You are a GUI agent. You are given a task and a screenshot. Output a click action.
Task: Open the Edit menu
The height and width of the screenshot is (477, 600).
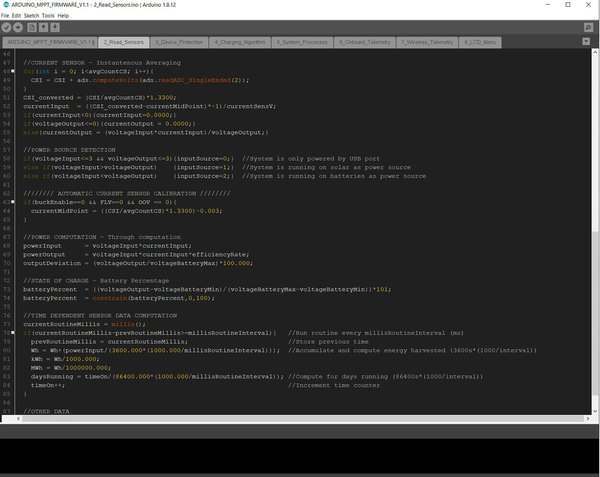coord(16,16)
